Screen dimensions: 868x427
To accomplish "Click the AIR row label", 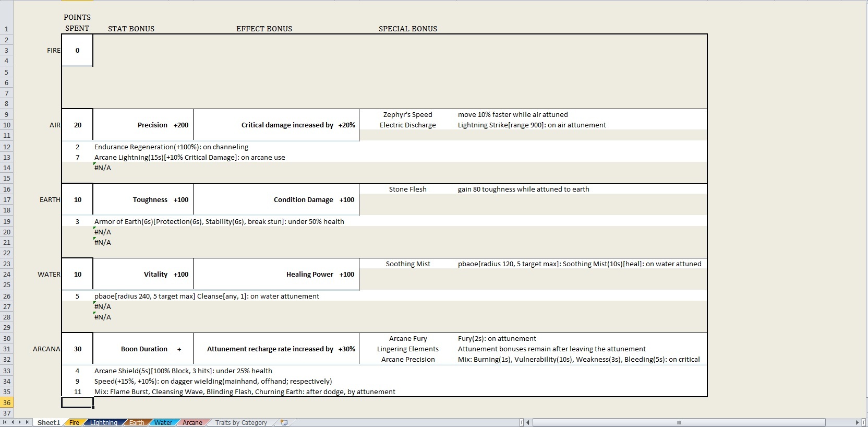I will click(x=55, y=125).
